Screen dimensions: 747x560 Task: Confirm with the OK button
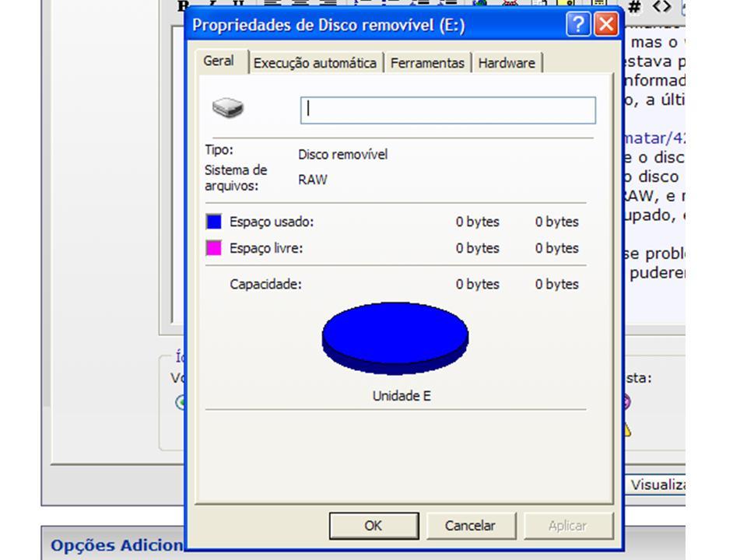coord(374,526)
